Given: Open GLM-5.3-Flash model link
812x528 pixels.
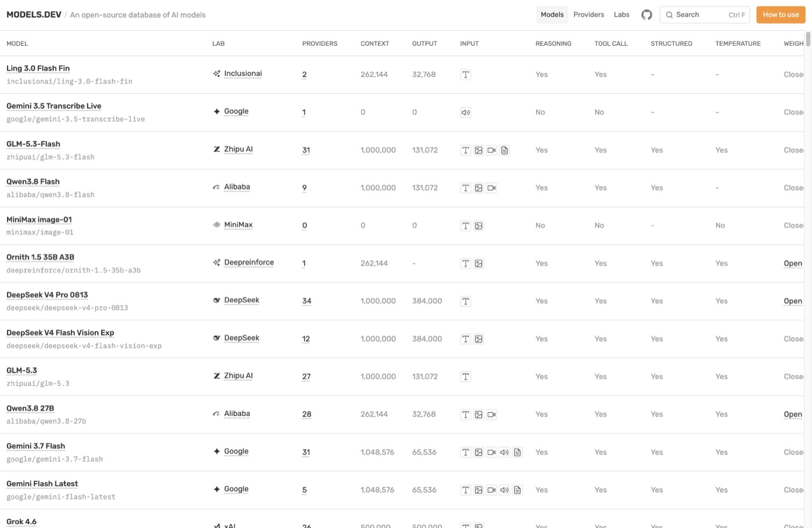Looking at the screenshot, I should pyautogui.click(x=33, y=144).
